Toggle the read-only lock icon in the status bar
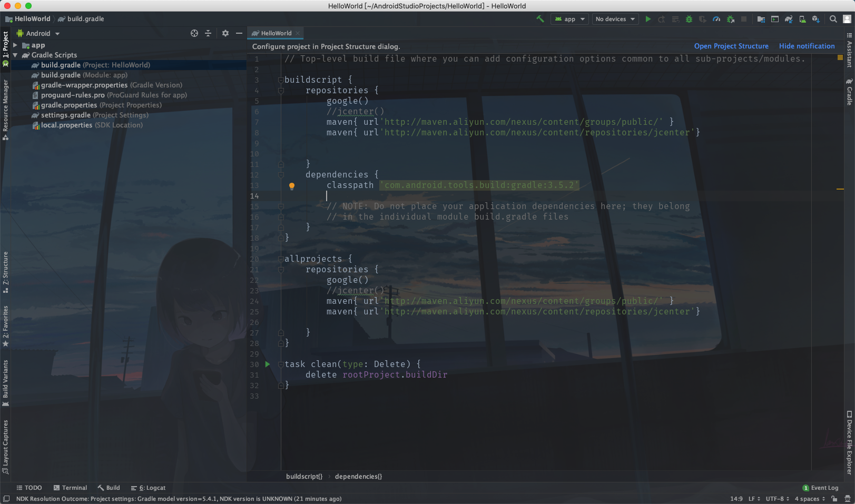 (834, 499)
